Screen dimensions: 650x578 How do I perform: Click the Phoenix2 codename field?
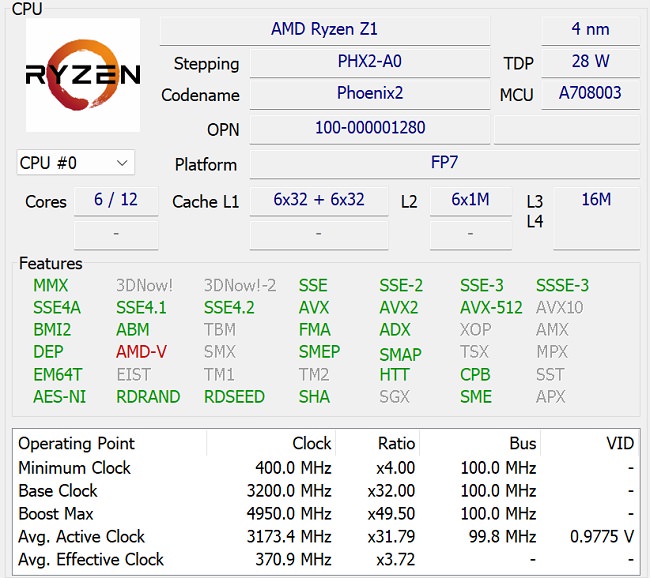coord(369,95)
